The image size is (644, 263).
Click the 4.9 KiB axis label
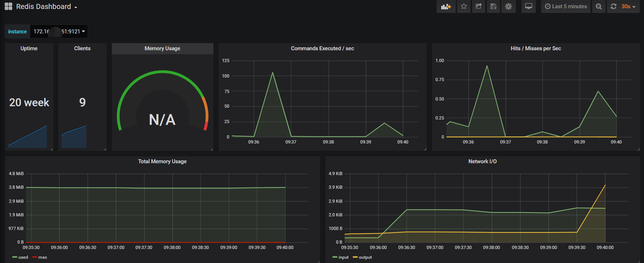click(336, 174)
